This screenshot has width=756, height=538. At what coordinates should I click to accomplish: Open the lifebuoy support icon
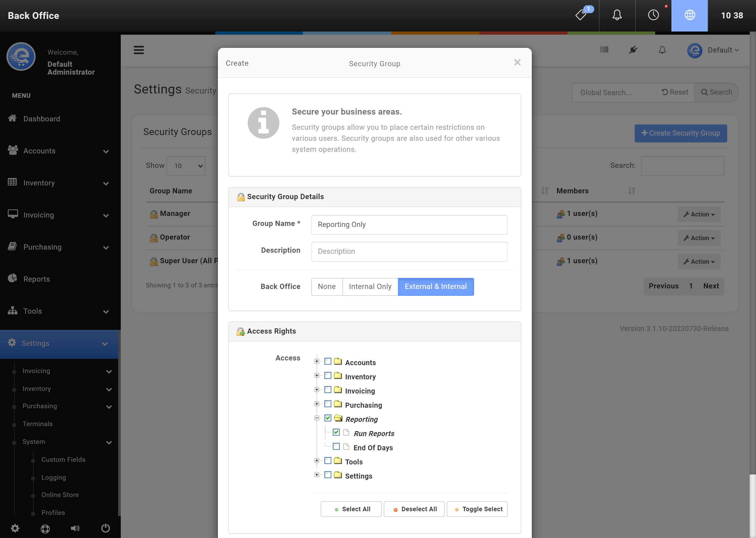pyautogui.click(x=45, y=529)
